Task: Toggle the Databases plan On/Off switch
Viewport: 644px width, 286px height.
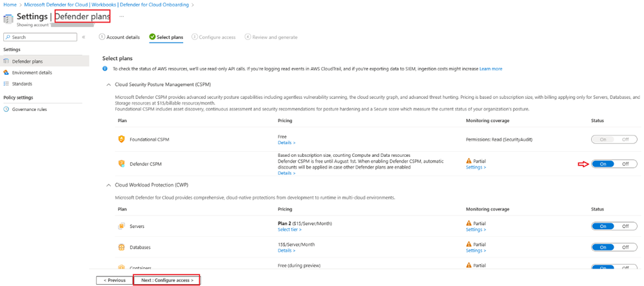Action: point(614,247)
